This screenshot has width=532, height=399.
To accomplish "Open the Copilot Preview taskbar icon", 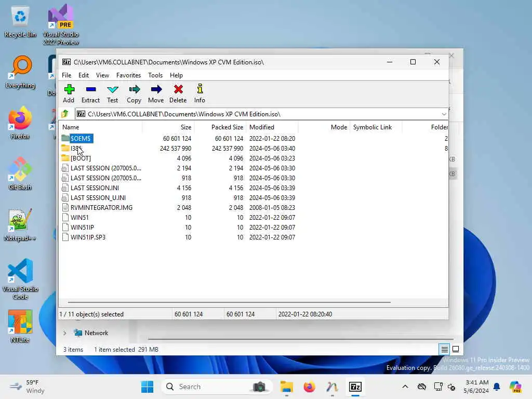I will coord(515,387).
